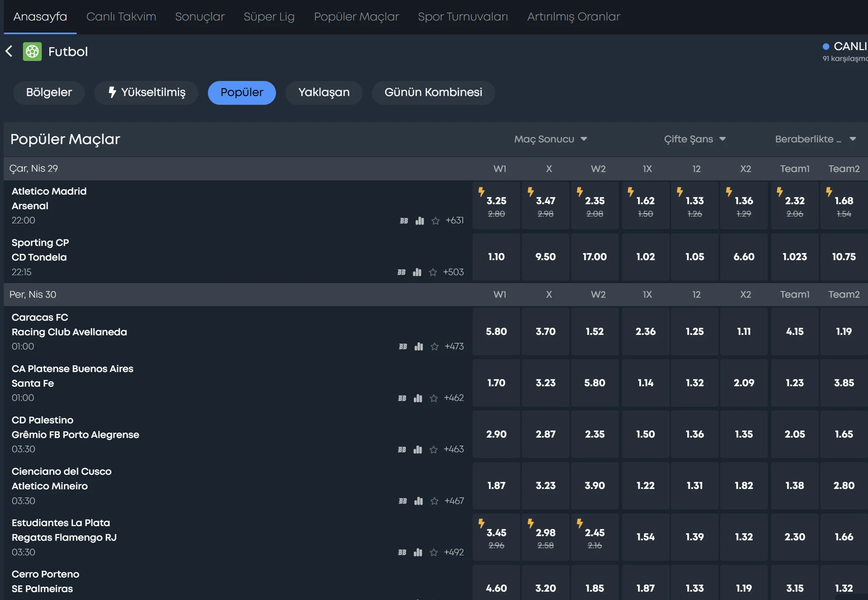
Task: Open the Maç Sonucu market dropdown
Action: 551,139
